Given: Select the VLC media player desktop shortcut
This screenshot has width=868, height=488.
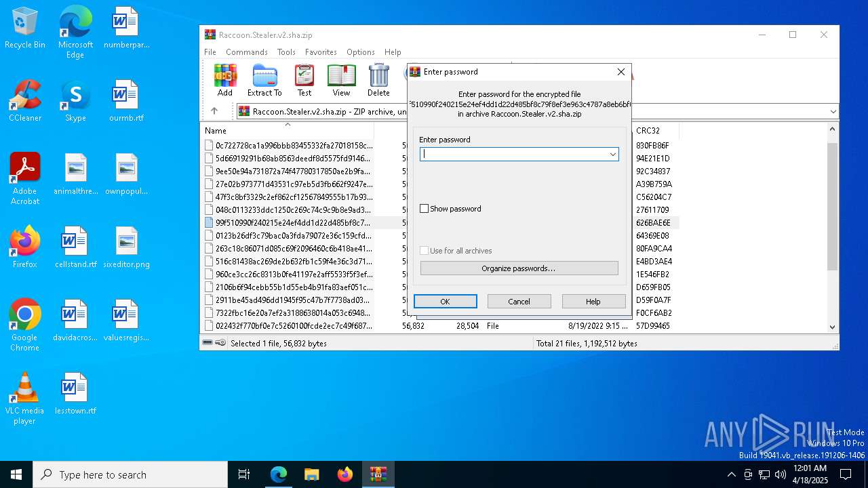Looking at the screenshot, I should point(24,399).
